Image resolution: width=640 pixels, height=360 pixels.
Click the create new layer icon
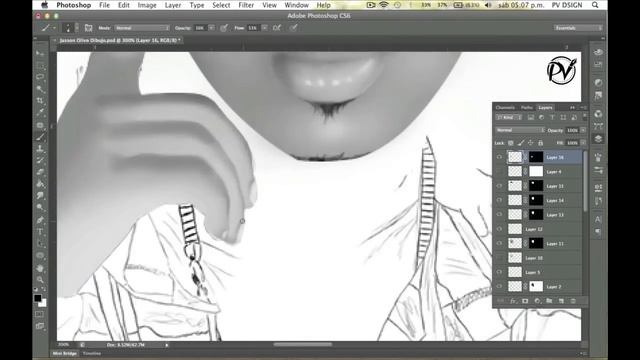(561, 301)
